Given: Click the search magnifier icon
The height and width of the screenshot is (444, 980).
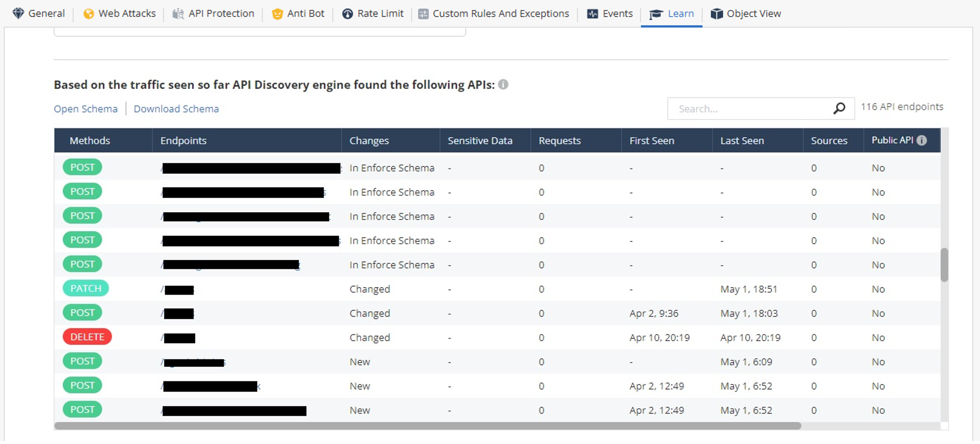Looking at the screenshot, I should [839, 109].
